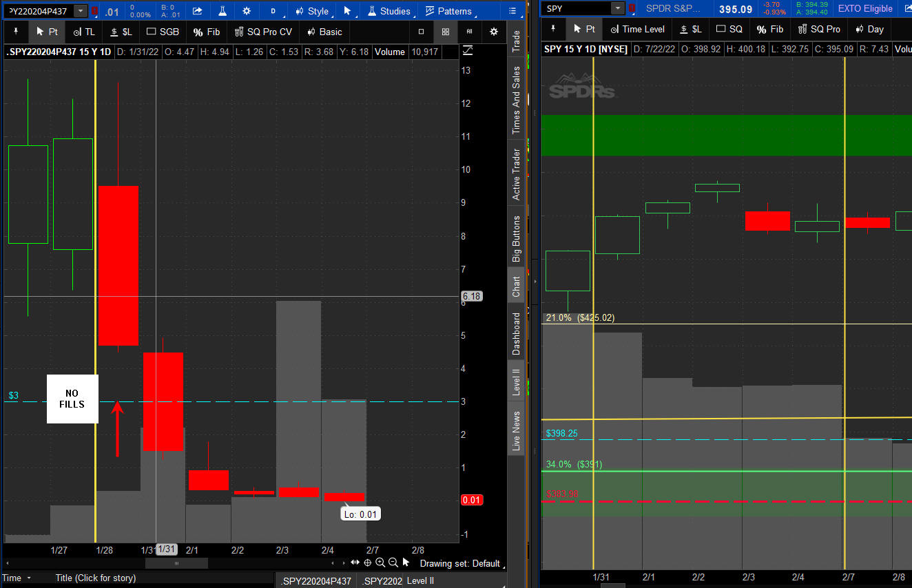Image resolution: width=912 pixels, height=588 pixels.
Task: Open drawing tools pointer menu in blue header
Action: click(x=348, y=11)
